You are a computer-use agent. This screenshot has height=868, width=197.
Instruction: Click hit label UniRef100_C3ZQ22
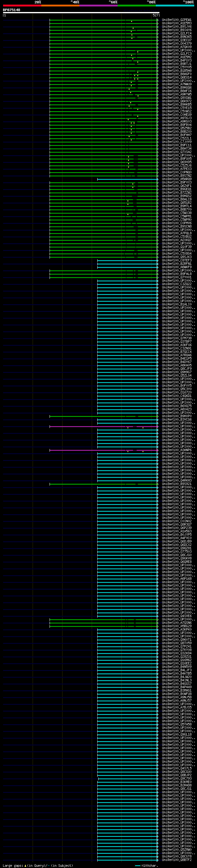coord(176,284)
